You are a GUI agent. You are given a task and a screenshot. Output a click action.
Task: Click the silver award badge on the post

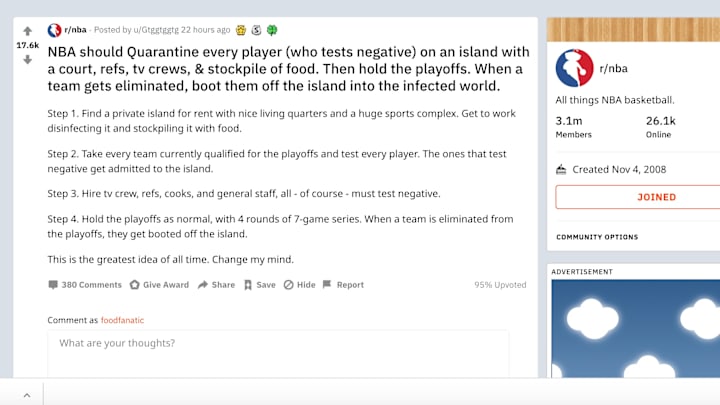(x=257, y=30)
